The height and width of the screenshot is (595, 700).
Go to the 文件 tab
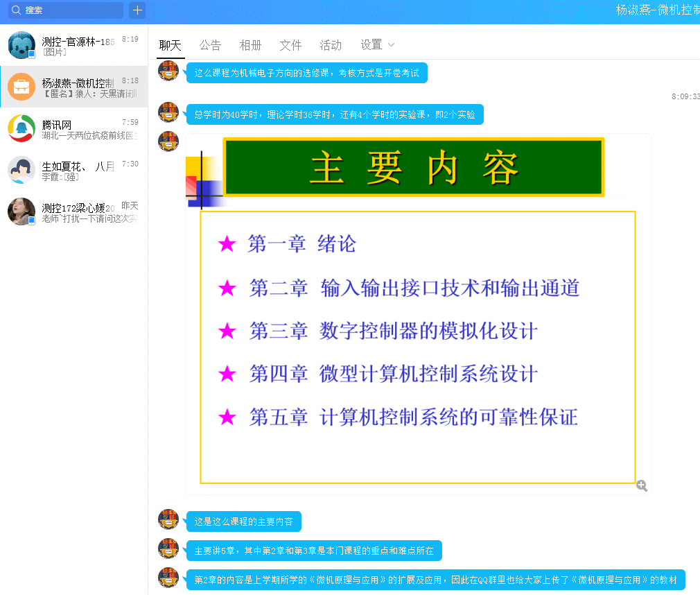tap(290, 45)
